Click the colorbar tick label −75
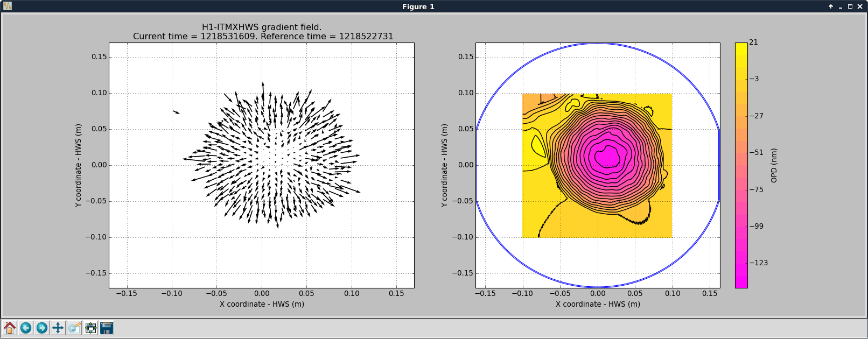868x339 pixels. [x=756, y=189]
